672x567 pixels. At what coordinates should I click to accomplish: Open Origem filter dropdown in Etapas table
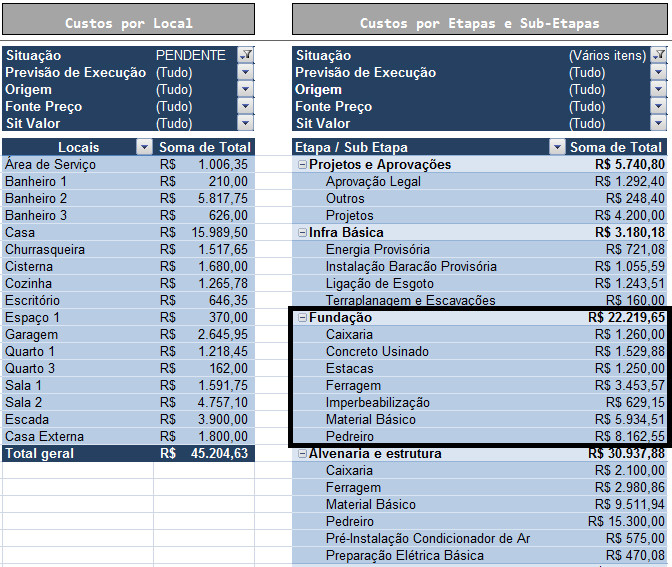click(659, 89)
